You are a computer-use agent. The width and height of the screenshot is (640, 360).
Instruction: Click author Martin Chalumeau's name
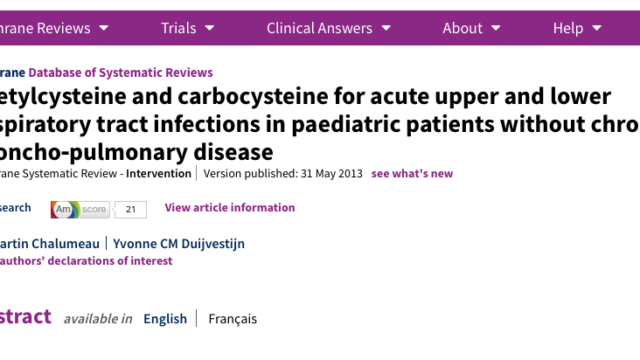tap(49, 244)
